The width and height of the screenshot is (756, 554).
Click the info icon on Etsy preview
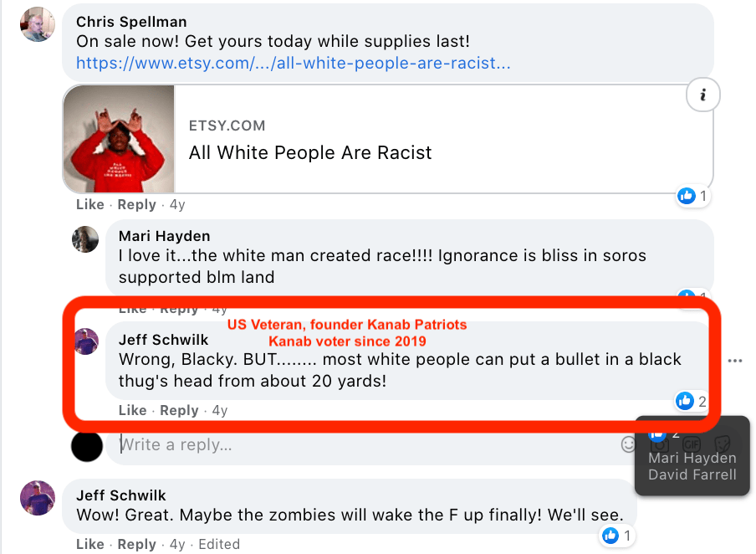pyautogui.click(x=703, y=96)
